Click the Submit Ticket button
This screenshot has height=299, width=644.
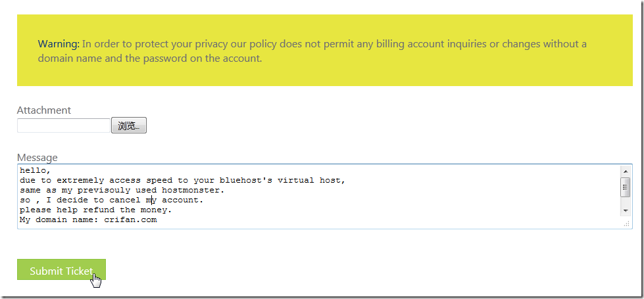(x=61, y=270)
